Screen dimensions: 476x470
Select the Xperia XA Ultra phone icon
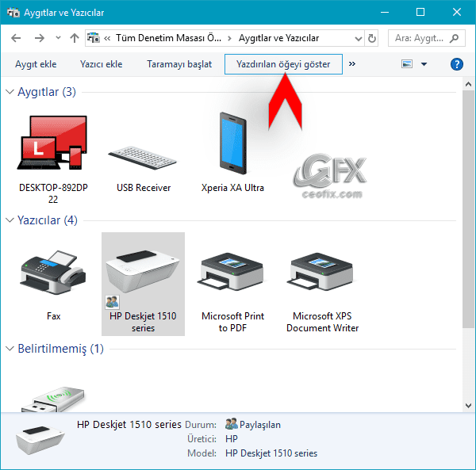click(x=232, y=143)
